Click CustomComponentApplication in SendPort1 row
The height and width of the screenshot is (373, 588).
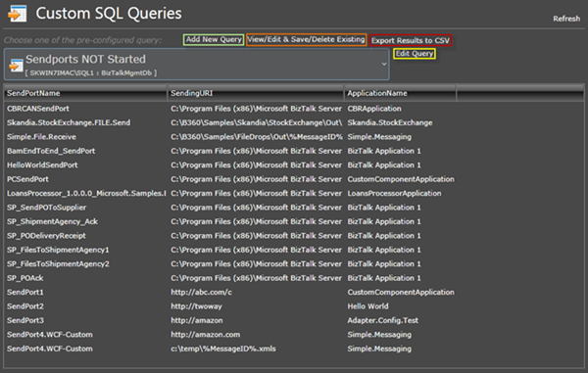coord(401,292)
